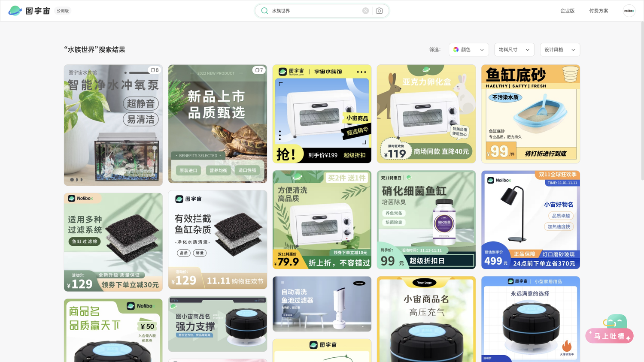The image size is (644, 362).
Task: Open the 图小宙商品名 强力支撑 template
Action: tap(218, 324)
